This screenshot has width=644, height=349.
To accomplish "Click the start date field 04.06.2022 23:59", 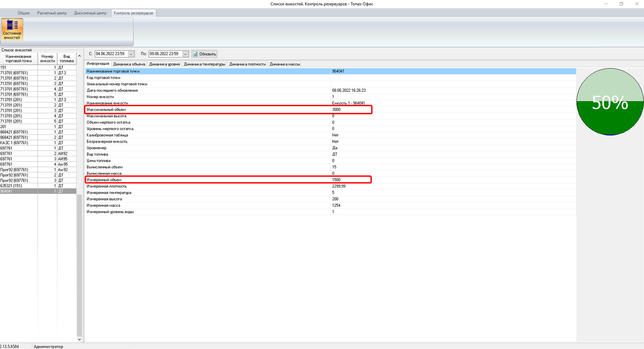I will (x=111, y=54).
